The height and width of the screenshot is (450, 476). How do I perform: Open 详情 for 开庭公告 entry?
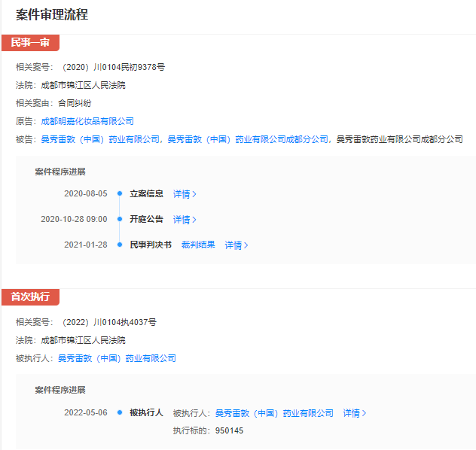tap(185, 219)
